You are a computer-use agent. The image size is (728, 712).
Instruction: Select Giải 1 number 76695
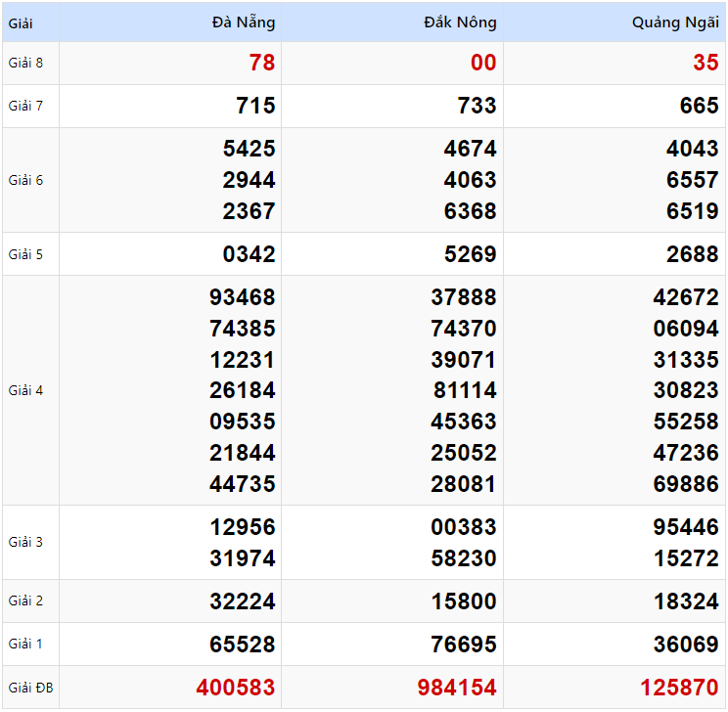coord(464,645)
